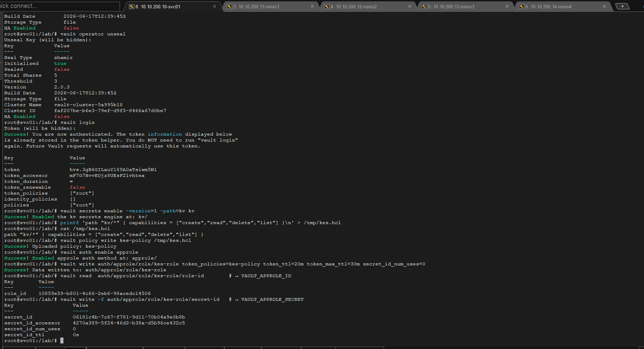Click the minio3 tab session icon
This screenshot has width=644, height=349.
[x=424, y=7]
